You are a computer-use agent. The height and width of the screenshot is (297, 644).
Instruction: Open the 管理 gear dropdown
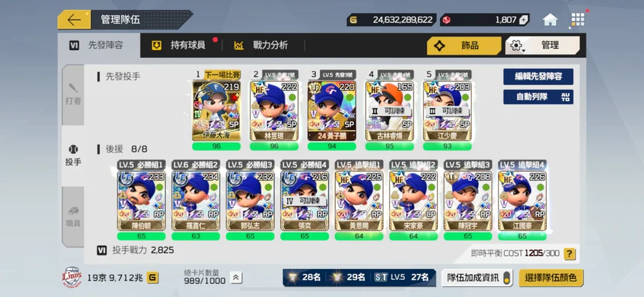(542, 45)
